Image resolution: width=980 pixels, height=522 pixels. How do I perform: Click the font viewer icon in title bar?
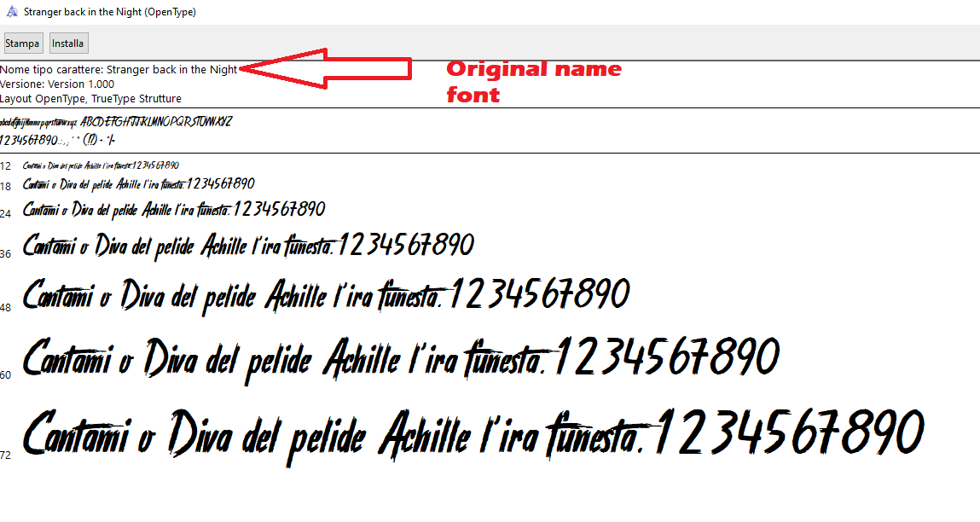click(11, 11)
